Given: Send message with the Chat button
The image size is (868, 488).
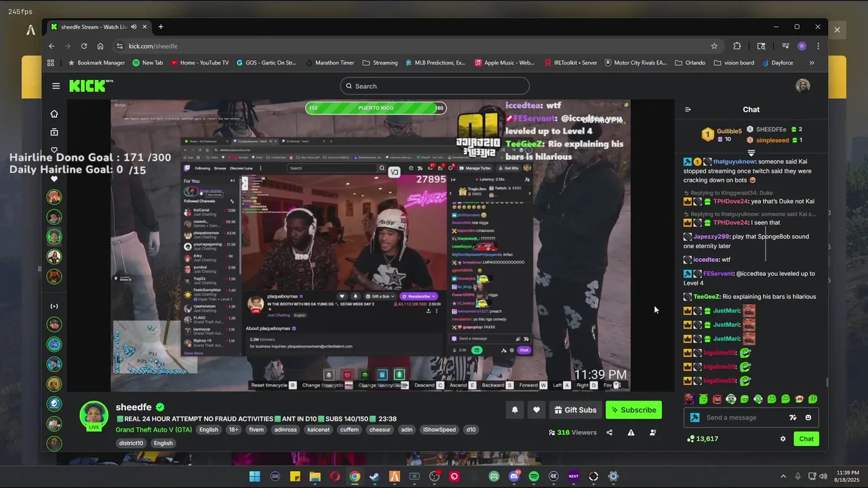Looking at the screenshot, I should pyautogui.click(x=806, y=439).
